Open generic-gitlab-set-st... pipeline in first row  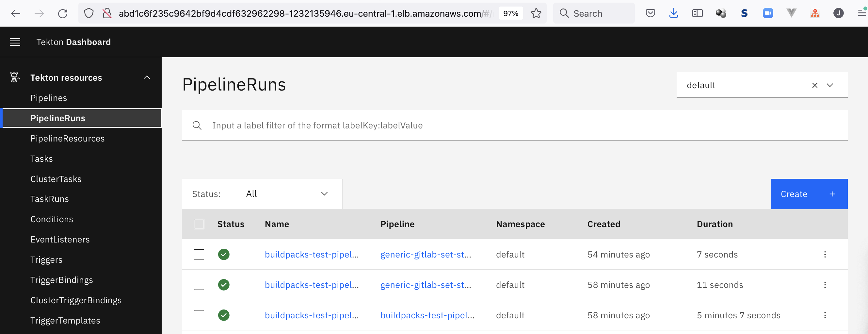pyautogui.click(x=426, y=254)
